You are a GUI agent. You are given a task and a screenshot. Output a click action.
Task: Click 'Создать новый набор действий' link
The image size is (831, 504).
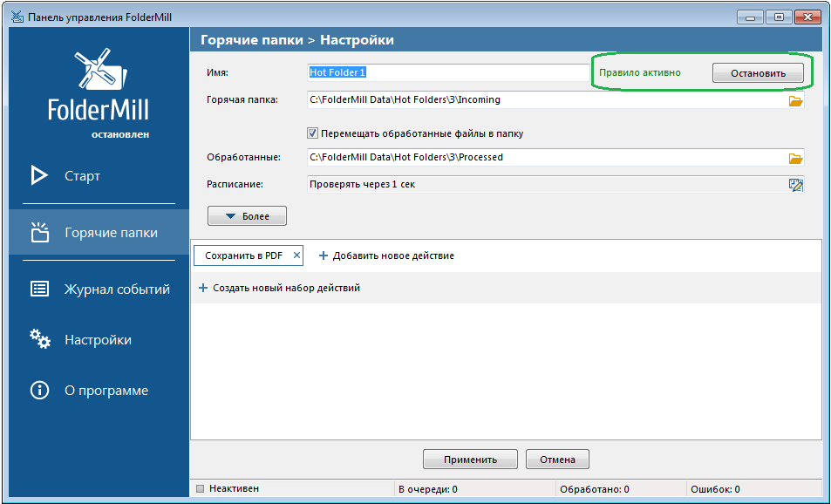[x=286, y=289]
